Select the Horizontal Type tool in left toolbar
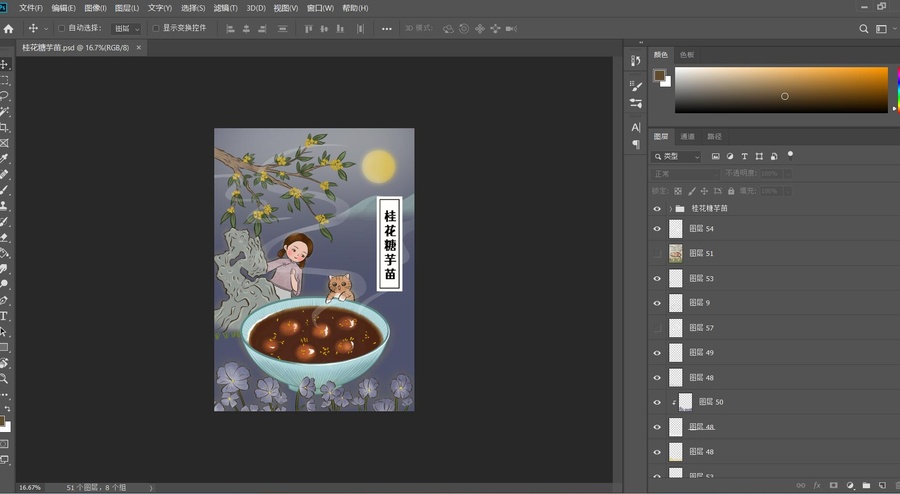Screen dimensions: 900x494 click(5, 316)
